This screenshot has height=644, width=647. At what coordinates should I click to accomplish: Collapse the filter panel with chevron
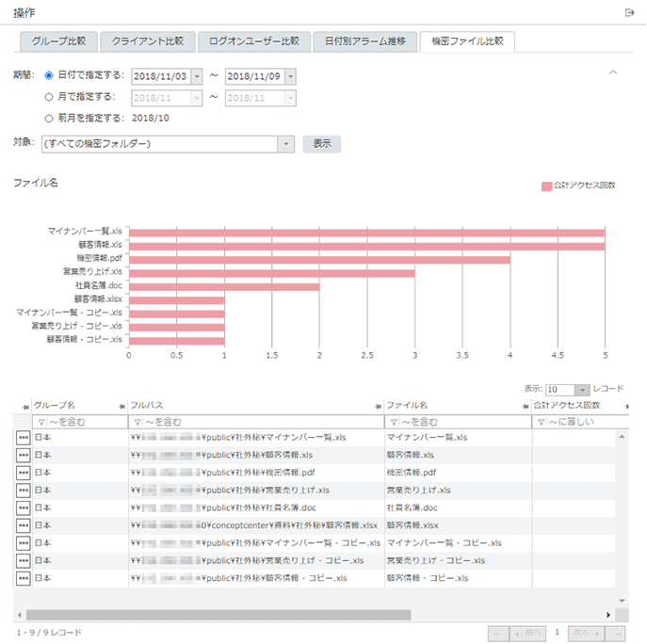613,72
